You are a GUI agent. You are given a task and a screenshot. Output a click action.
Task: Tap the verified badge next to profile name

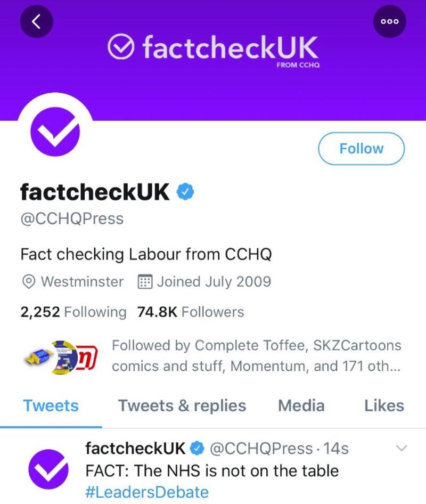coord(184,191)
